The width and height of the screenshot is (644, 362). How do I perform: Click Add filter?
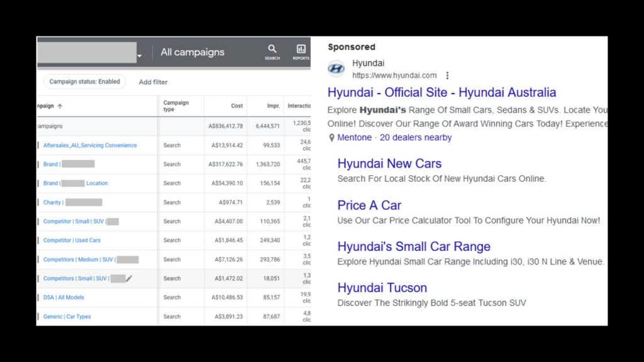153,82
